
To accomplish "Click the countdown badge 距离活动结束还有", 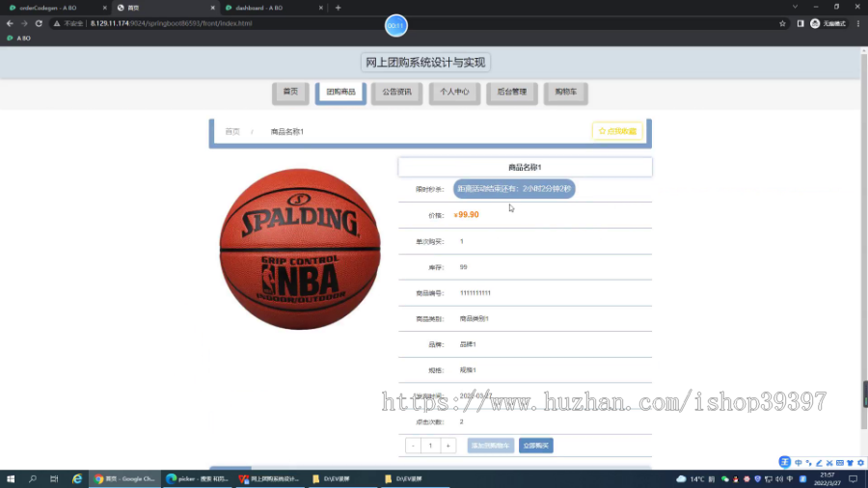I will click(x=514, y=189).
